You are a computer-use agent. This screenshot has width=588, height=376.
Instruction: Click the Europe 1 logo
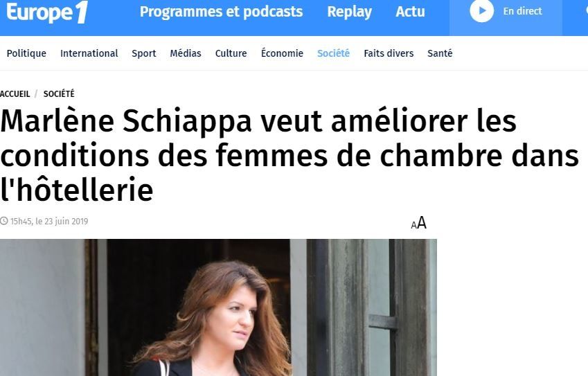[47, 12]
